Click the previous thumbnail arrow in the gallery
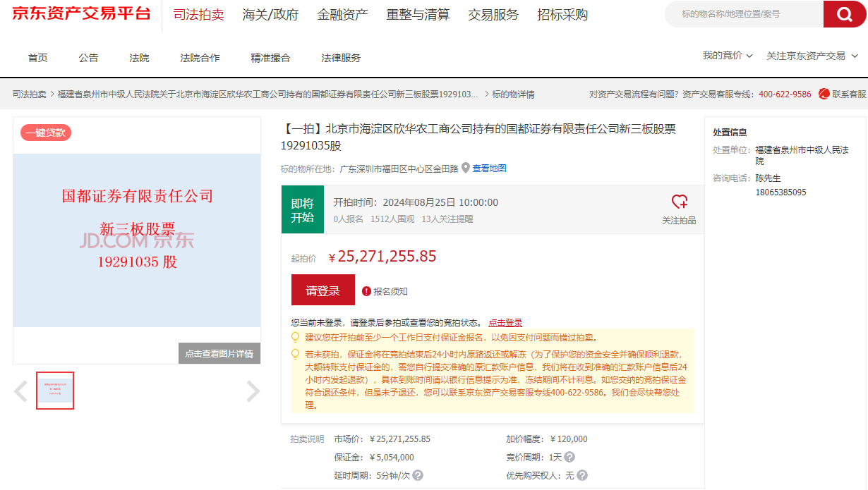Screen dimensions: 868x490 pos(21,391)
